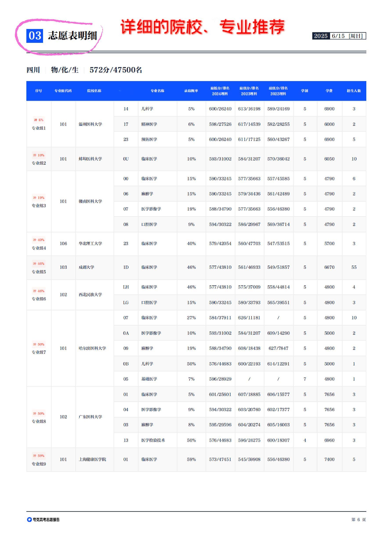Click the 579/42054 score cell

pos(220,244)
